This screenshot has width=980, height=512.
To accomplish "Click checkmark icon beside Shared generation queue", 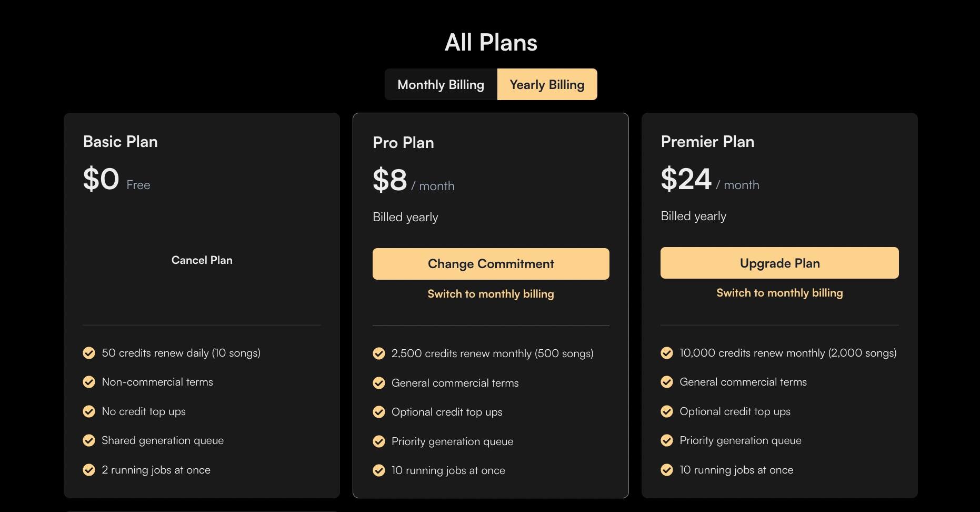I will coord(89,440).
